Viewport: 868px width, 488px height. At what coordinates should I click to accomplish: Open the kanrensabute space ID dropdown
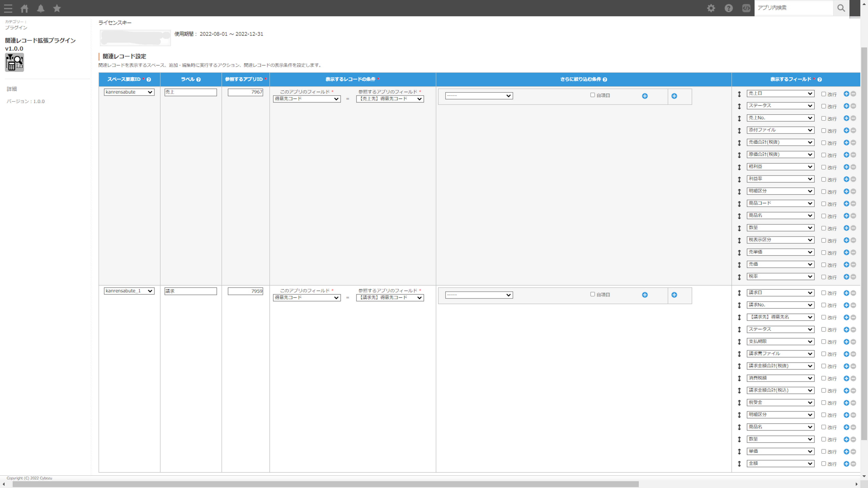point(129,92)
